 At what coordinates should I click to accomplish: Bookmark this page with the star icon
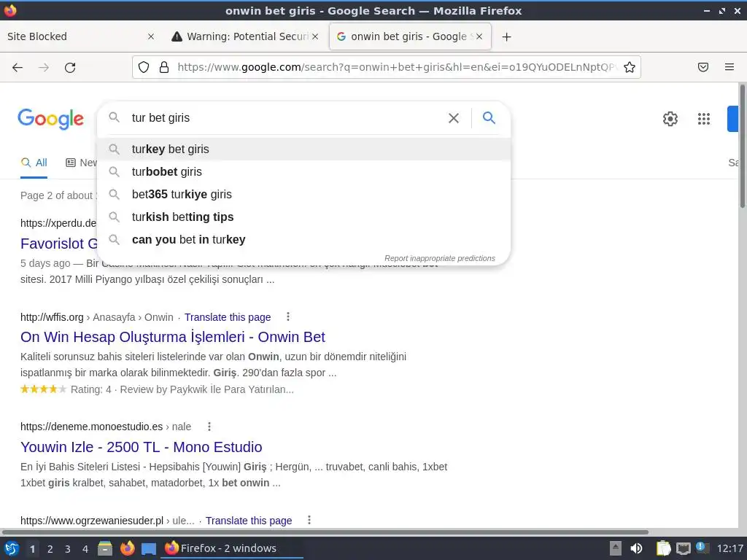[x=630, y=67]
